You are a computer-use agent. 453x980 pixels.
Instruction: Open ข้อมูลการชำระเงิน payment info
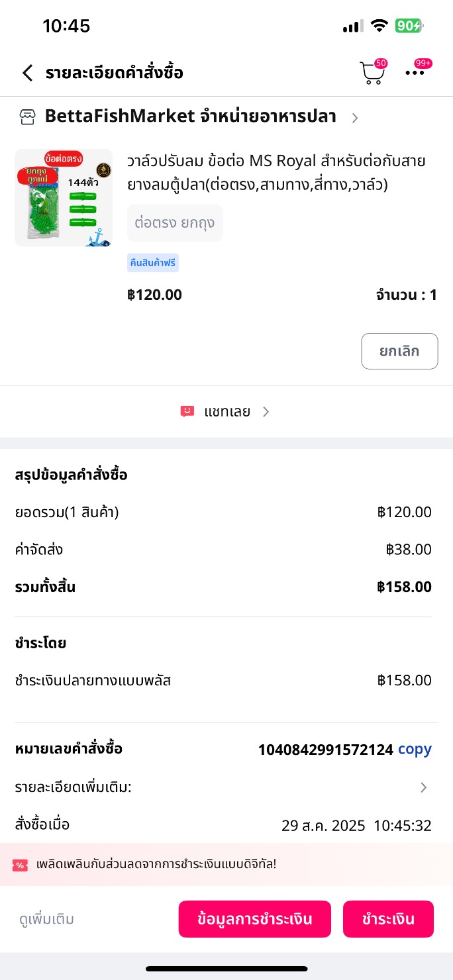(x=254, y=919)
